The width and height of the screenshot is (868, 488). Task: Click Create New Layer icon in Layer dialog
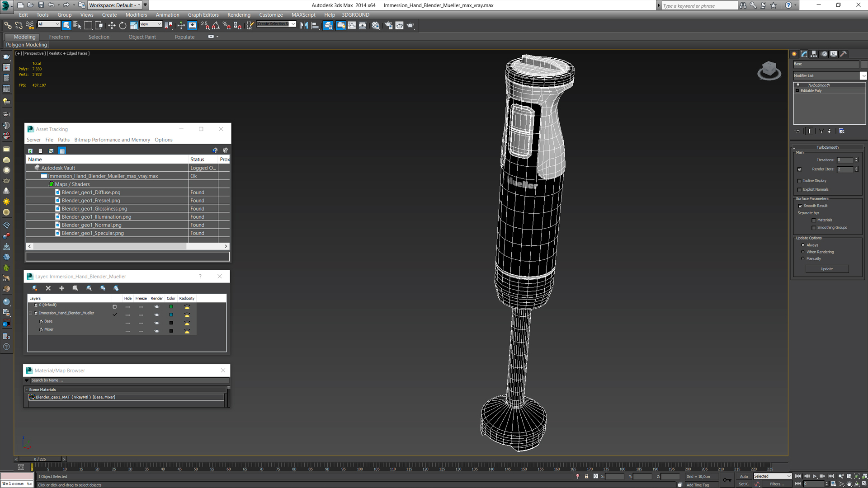pyautogui.click(x=34, y=288)
